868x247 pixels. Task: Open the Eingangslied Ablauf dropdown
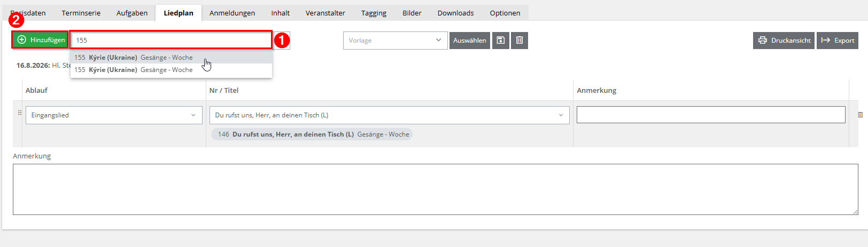point(114,115)
